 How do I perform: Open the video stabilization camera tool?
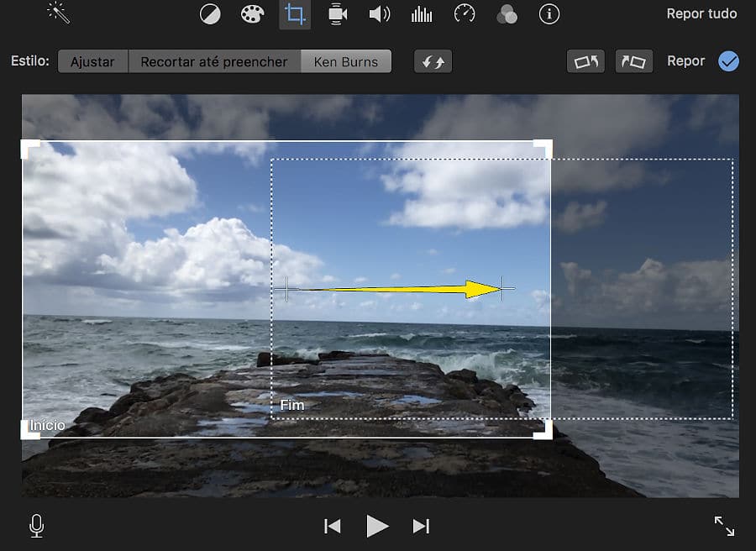(338, 14)
